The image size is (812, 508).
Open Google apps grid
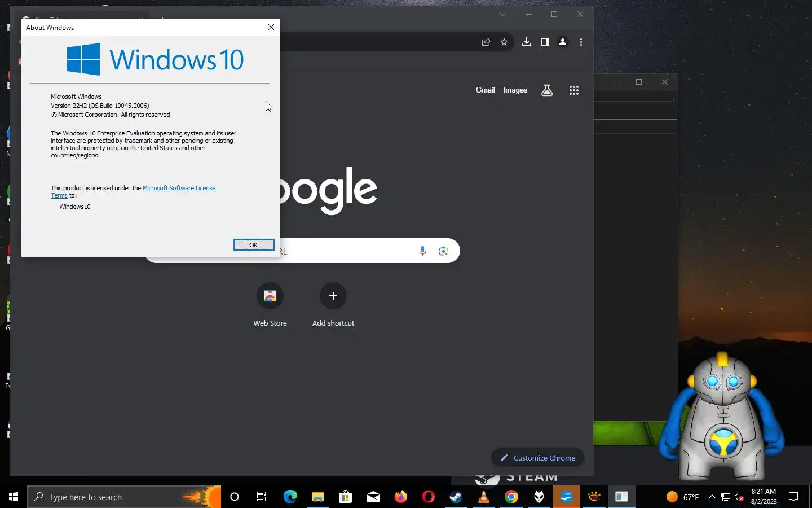pos(574,90)
